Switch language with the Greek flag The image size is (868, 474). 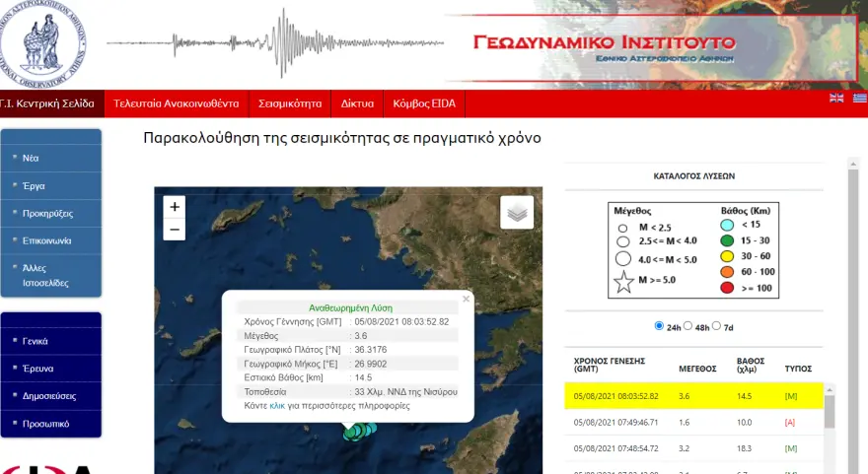859,98
